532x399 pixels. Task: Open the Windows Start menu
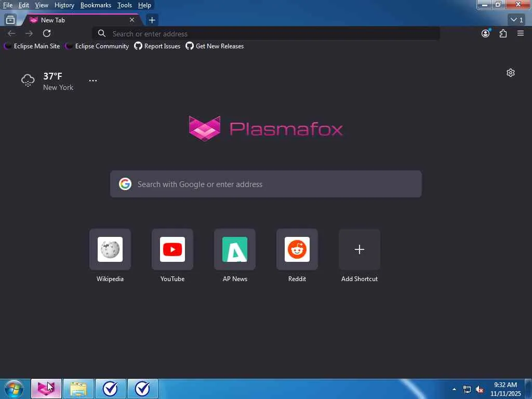[14, 389]
